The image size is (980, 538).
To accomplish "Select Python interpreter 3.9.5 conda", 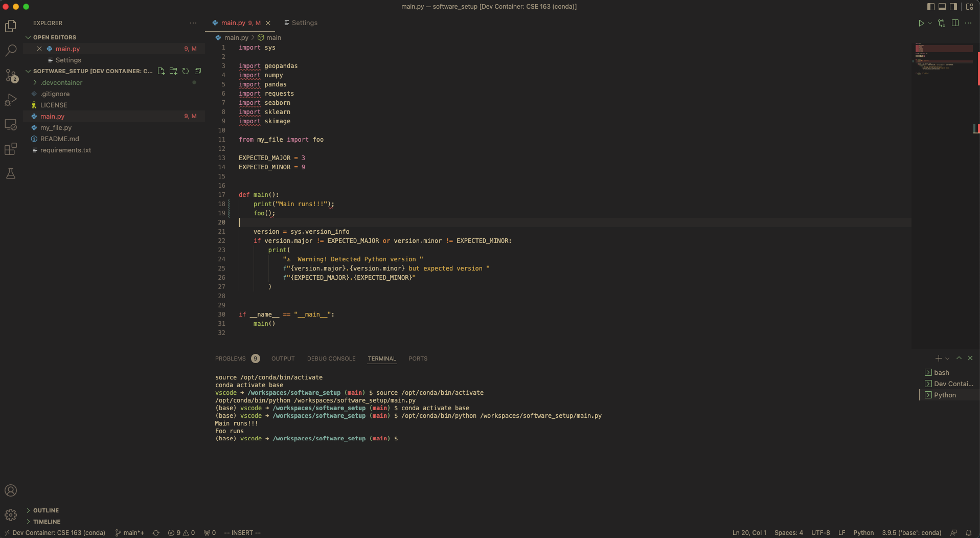I will [911, 533].
